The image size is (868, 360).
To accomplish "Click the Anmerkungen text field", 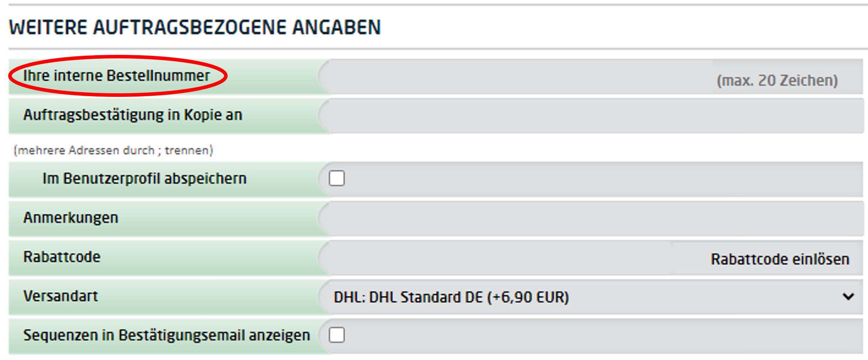I will pos(591,219).
